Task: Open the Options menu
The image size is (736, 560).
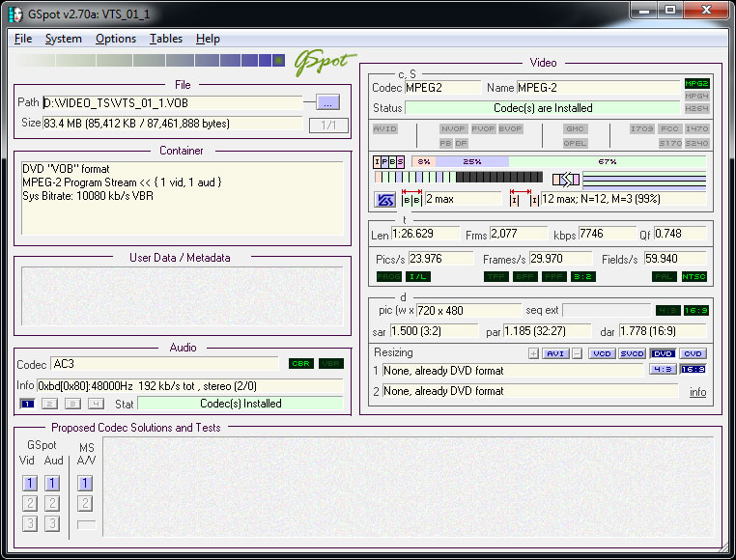Action: pyautogui.click(x=116, y=39)
